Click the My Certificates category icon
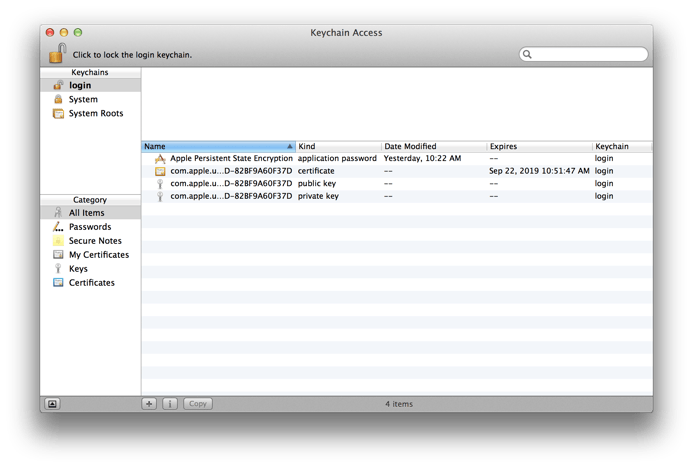Viewport: 693px width, 468px height. (x=58, y=255)
